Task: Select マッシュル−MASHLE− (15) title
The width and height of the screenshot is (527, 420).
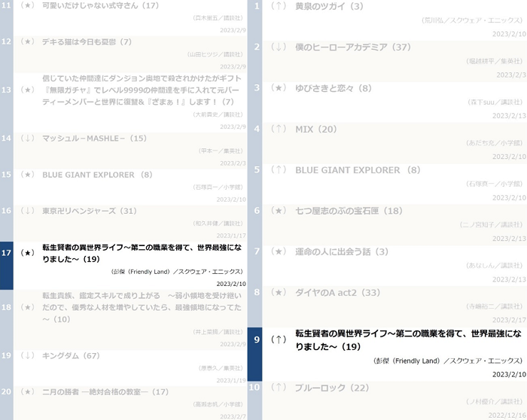Action: coord(94,138)
